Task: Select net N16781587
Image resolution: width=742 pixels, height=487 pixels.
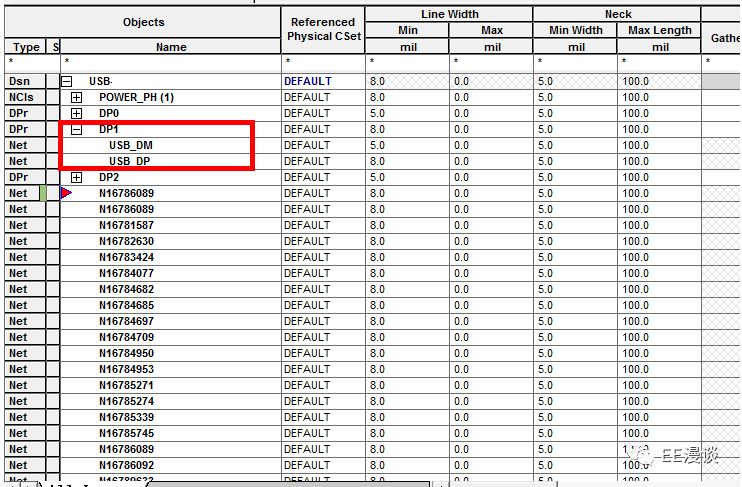Action: click(126, 225)
